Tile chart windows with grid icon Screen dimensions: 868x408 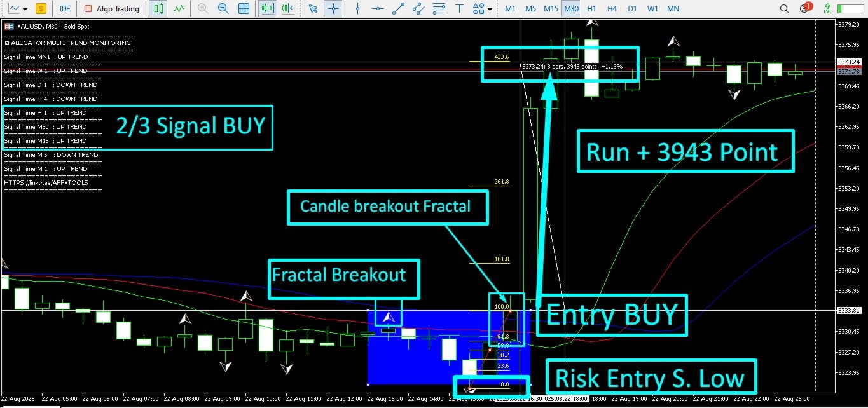(x=244, y=9)
